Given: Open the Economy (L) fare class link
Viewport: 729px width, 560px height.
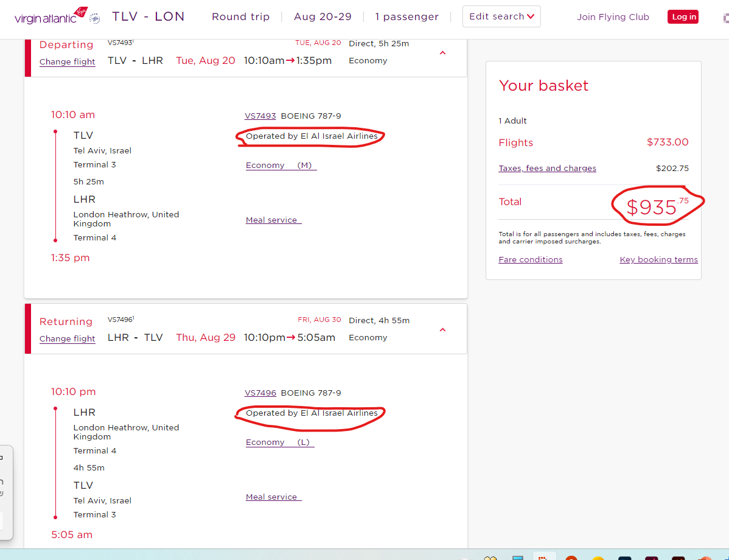Looking at the screenshot, I should coord(280,443).
